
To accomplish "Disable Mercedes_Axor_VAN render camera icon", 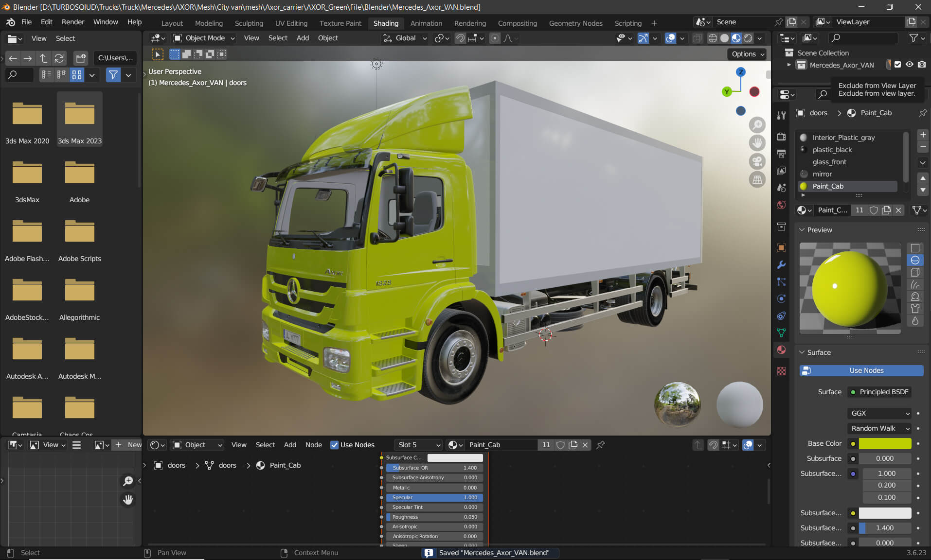I will [x=922, y=65].
